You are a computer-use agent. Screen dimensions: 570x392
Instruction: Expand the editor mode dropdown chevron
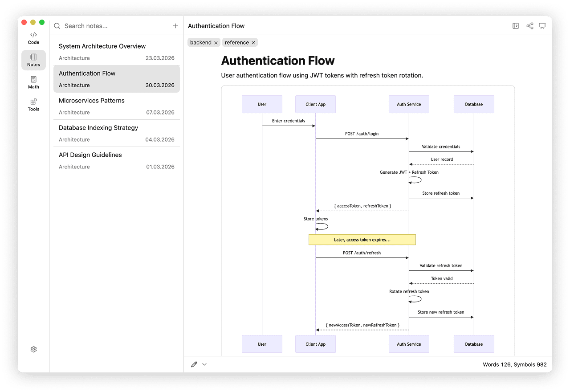pyautogui.click(x=204, y=364)
